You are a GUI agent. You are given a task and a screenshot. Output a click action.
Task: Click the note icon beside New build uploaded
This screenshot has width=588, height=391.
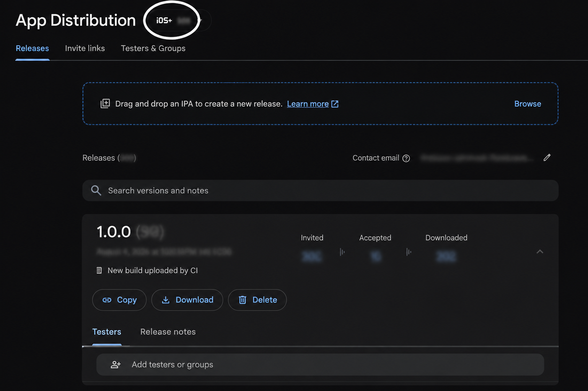pyautogui.click(x=99, y=271)
